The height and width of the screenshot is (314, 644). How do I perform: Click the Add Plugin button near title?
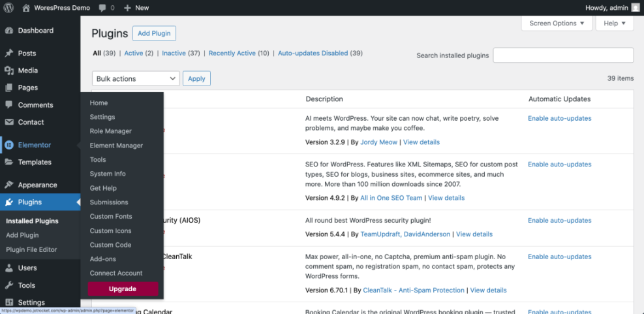tap(154, 34)
